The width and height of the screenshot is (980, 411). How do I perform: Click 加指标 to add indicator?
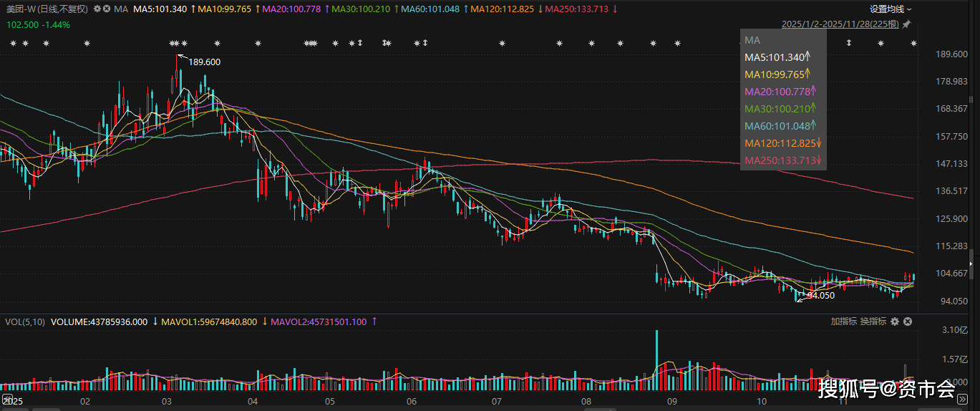point(843,322)
